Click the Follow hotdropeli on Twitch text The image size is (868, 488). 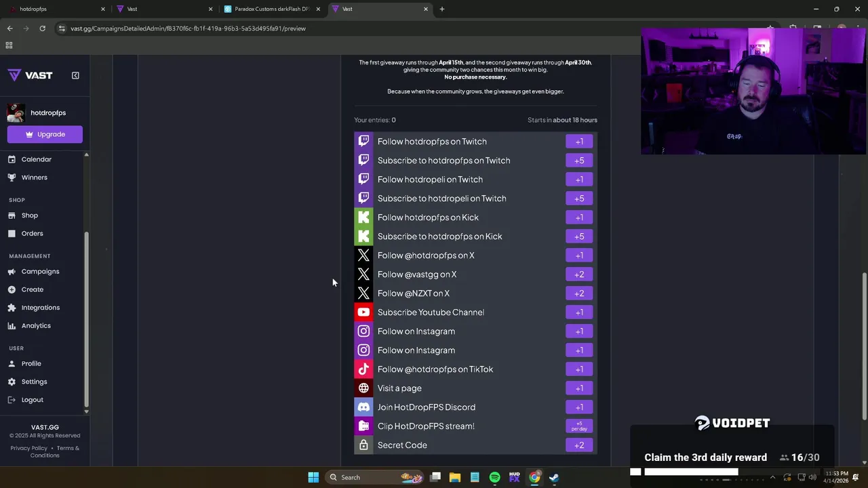(430, 180)
